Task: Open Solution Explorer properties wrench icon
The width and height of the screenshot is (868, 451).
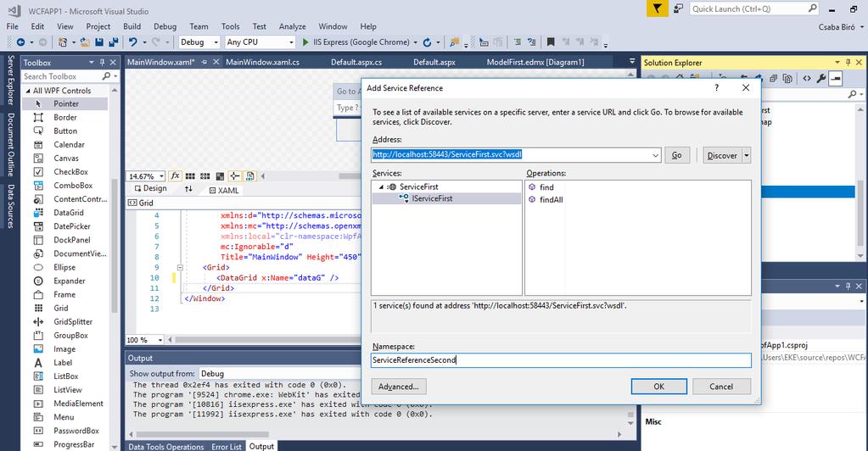Action: [821, 79]
